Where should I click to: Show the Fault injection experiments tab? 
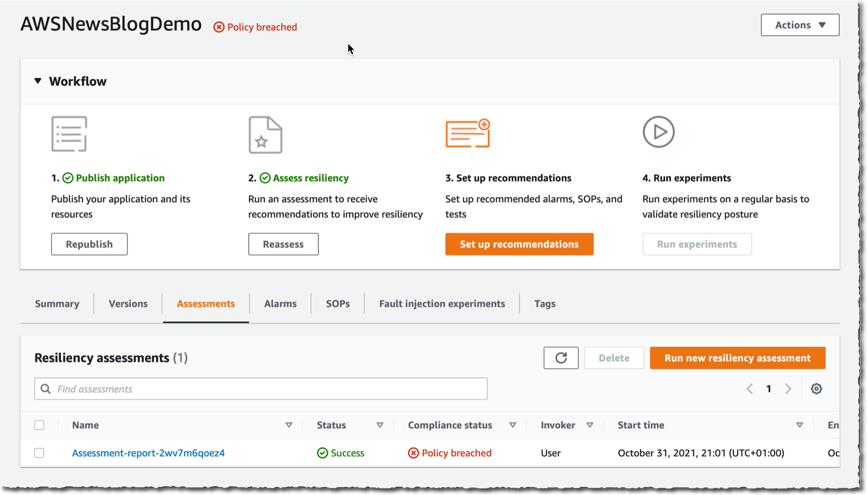(x=442, y=304)
